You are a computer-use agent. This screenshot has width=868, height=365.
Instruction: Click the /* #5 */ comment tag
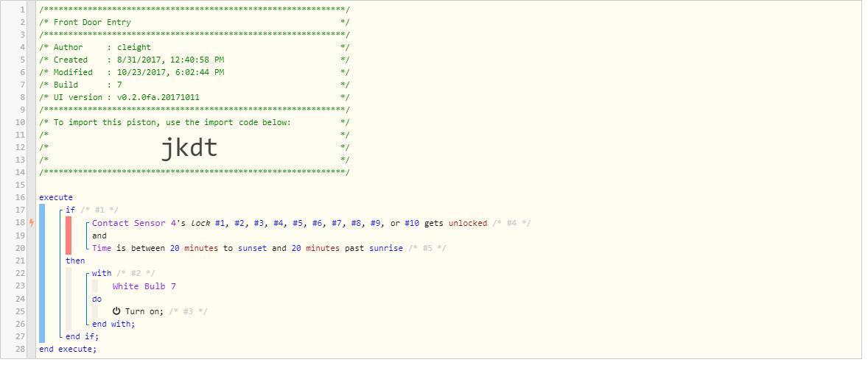426,248
